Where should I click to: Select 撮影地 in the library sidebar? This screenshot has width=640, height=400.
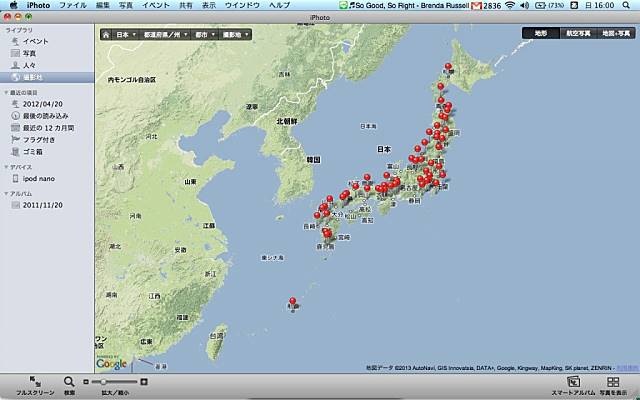click(x=47, y=77)
